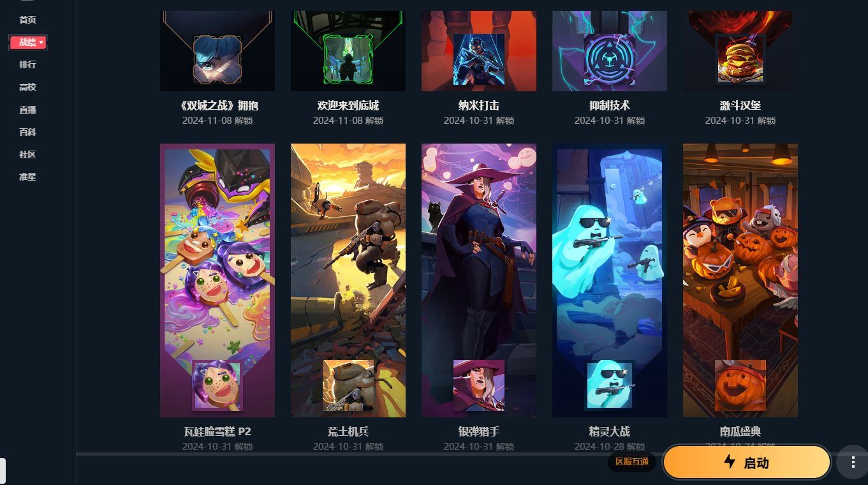Select the 《双城之战》拥抱 avatar icon

coord(217,59)
